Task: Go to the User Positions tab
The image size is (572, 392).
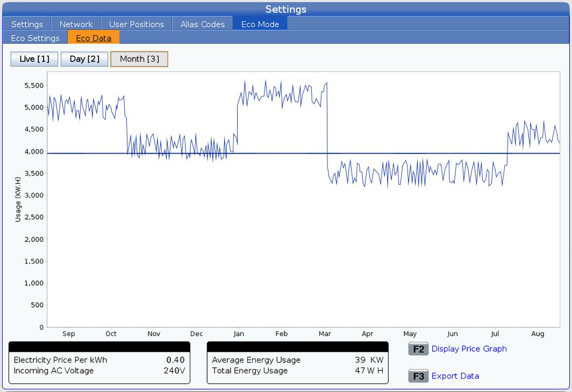Action: [136, 24]
